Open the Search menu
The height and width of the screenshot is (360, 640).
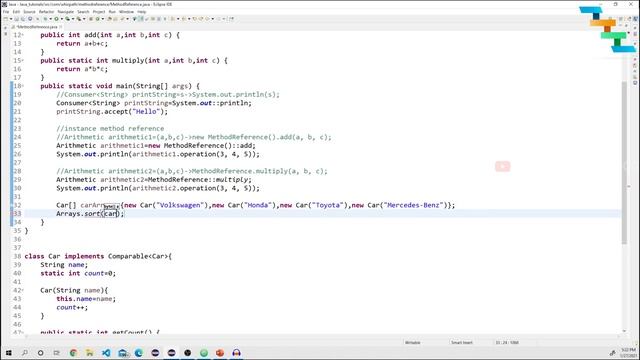(83, 12)
